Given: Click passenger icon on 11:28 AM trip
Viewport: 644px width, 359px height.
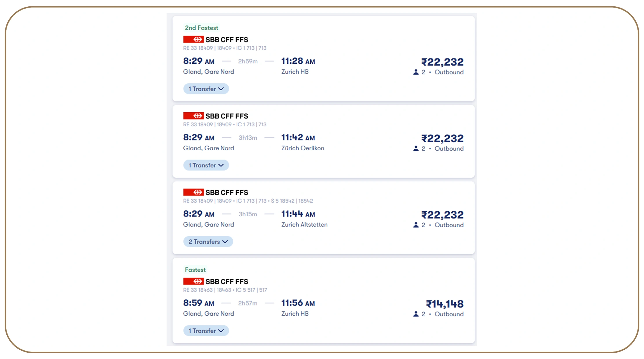Looking at the screenshot, I should [x=416, y=72].
